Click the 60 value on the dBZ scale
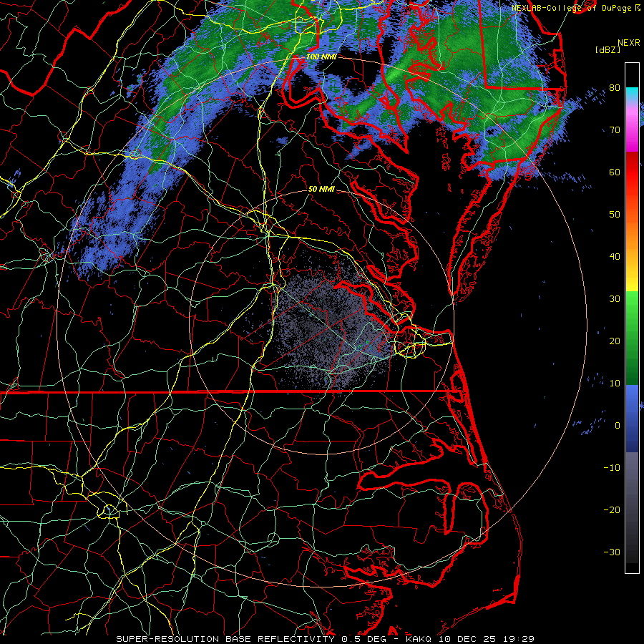Viewport: 644px width, 644px height. 615,172
